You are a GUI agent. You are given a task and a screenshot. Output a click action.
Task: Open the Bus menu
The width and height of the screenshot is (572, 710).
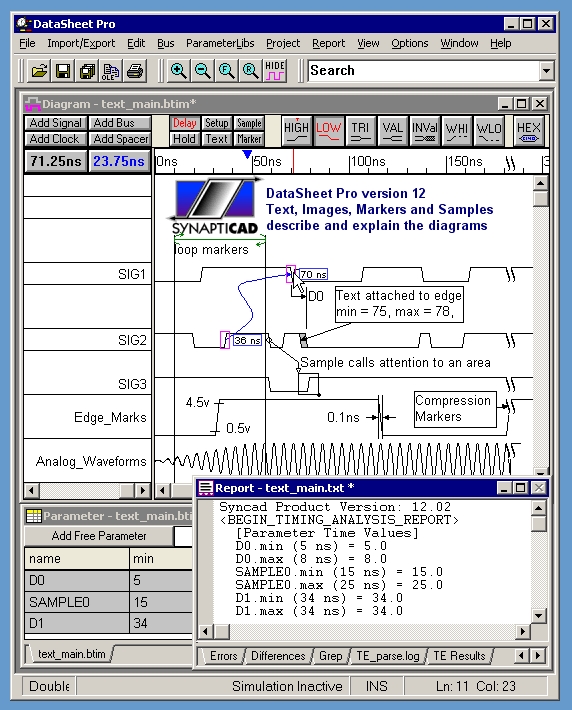pos(166,43)
